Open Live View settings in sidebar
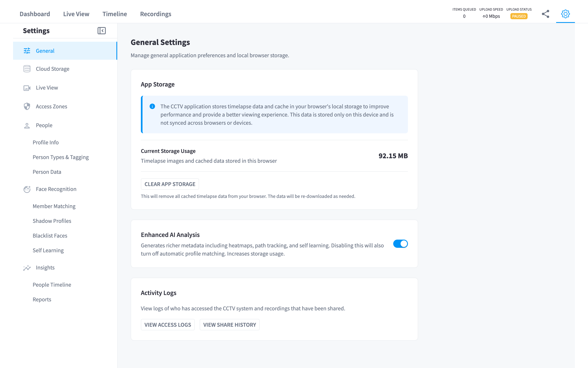588x368 pixels. point(65,88)
